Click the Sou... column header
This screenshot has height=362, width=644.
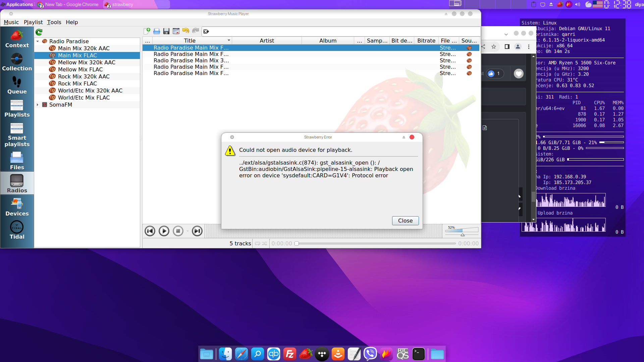469,41
